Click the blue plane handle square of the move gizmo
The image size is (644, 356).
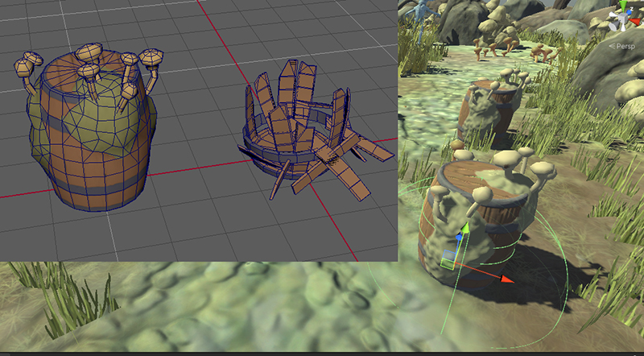click(449, 255)
